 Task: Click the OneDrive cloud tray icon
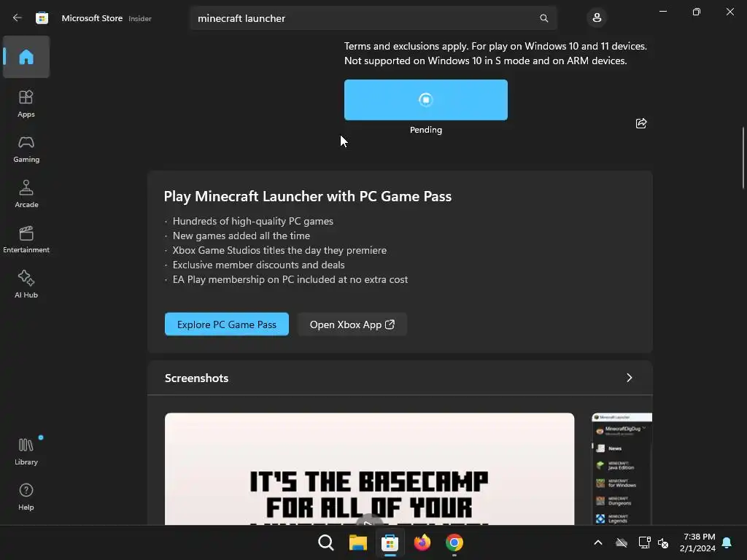[622, 542]
